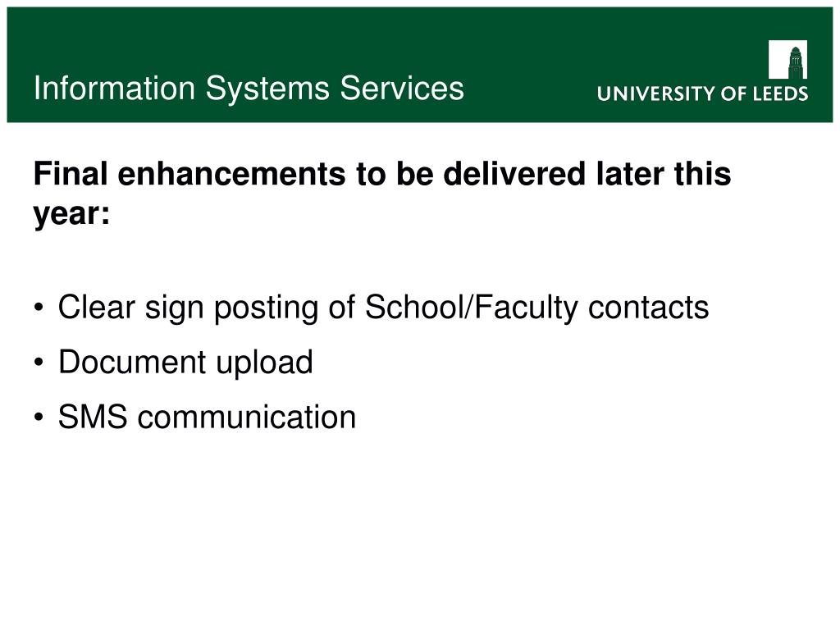
Task: Click the word Document in second bullet
Action: [x=132, y=362]
